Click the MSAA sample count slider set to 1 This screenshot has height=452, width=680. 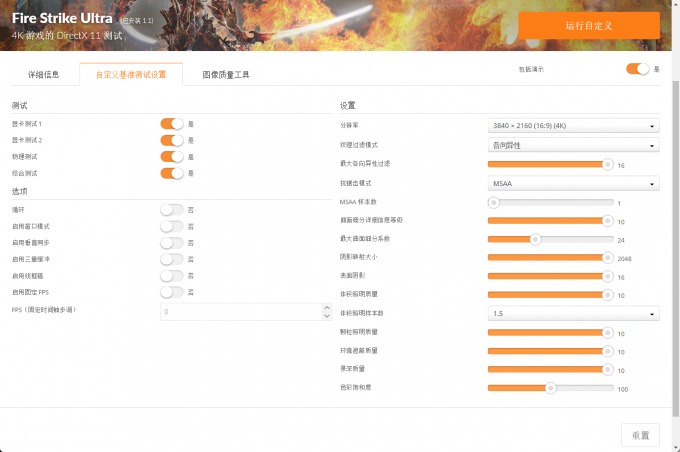pyautogui.click(x=550, y=203)
